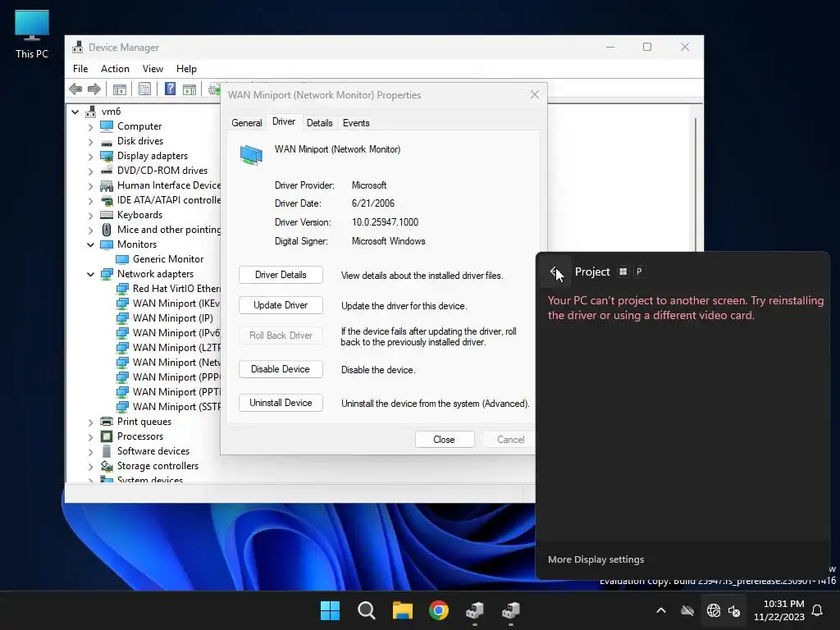This screenshot has height=630, width=840.
Task: Switch to the Details tab
Action: (319, 123)
